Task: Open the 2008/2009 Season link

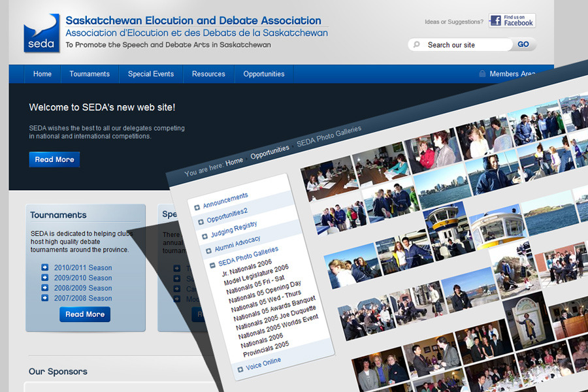Action: point(83,288)
